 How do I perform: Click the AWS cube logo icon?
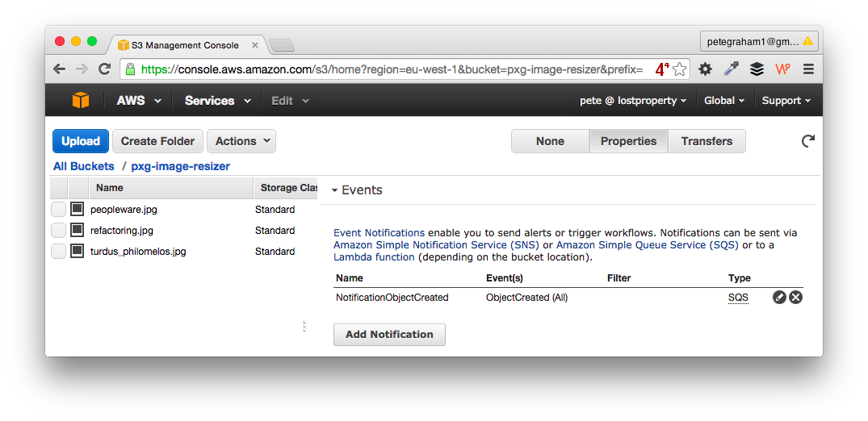(80, 101)
